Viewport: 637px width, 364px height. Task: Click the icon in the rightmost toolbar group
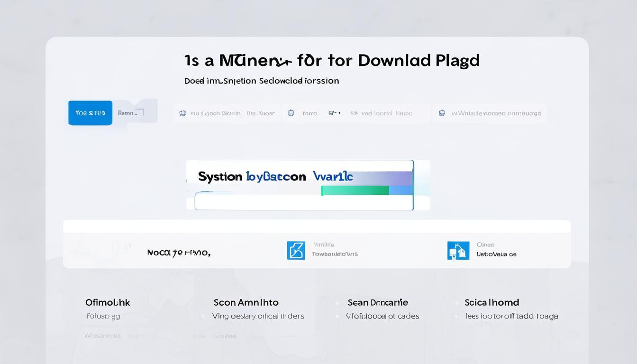[442, 113]
